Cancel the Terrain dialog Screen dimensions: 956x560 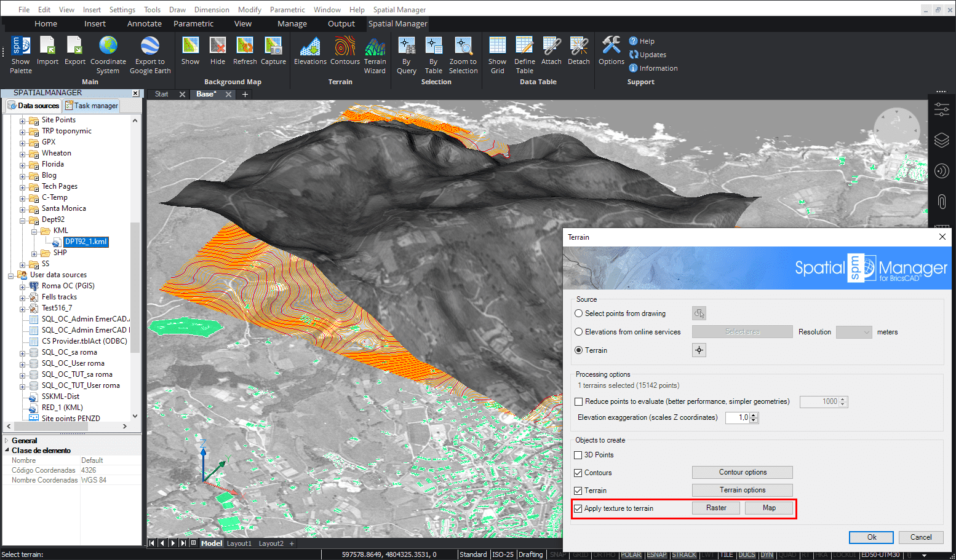coord(920,537)
